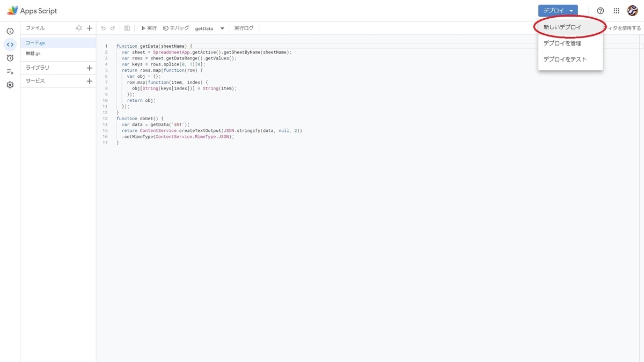Click the ファイル section header
Viewport: 644px width, 362px height.
35,28
